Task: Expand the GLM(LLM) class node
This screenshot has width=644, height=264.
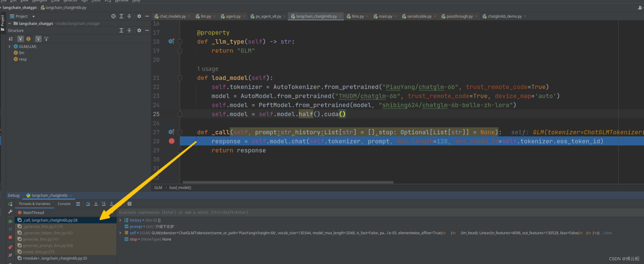Action: pos(9,47)
